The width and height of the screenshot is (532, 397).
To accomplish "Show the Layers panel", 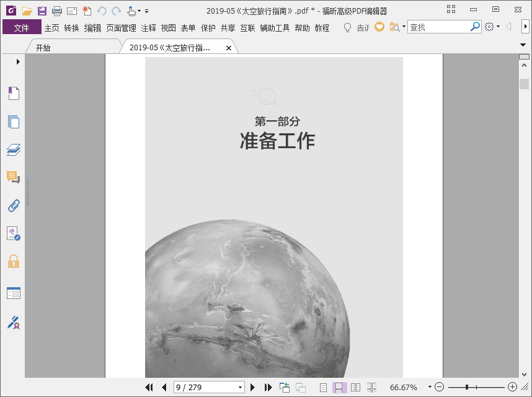I will coord(14,149).
